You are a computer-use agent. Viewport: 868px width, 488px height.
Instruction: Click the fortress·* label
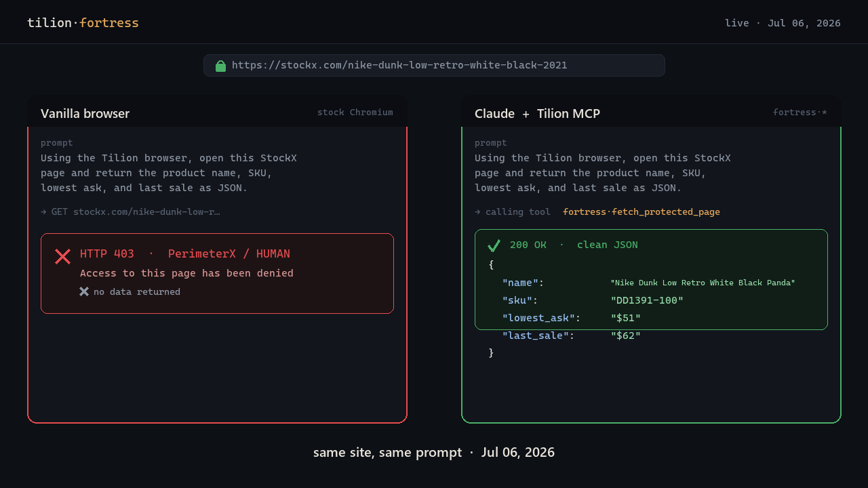point(800,113)
